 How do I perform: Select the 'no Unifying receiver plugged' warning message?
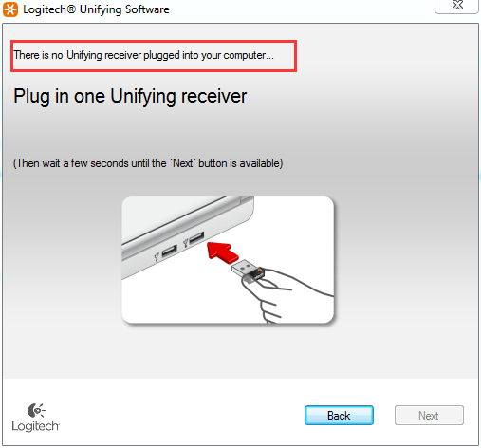pos(144,55)
